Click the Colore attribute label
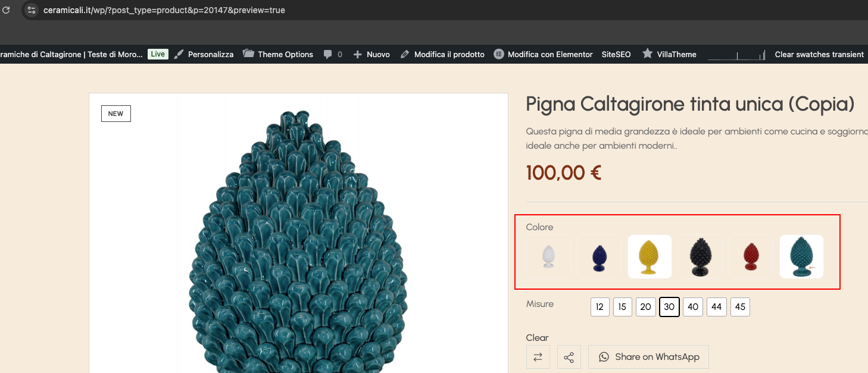Image resolution: width=868 pixels, height=373 pixels. 539,227
